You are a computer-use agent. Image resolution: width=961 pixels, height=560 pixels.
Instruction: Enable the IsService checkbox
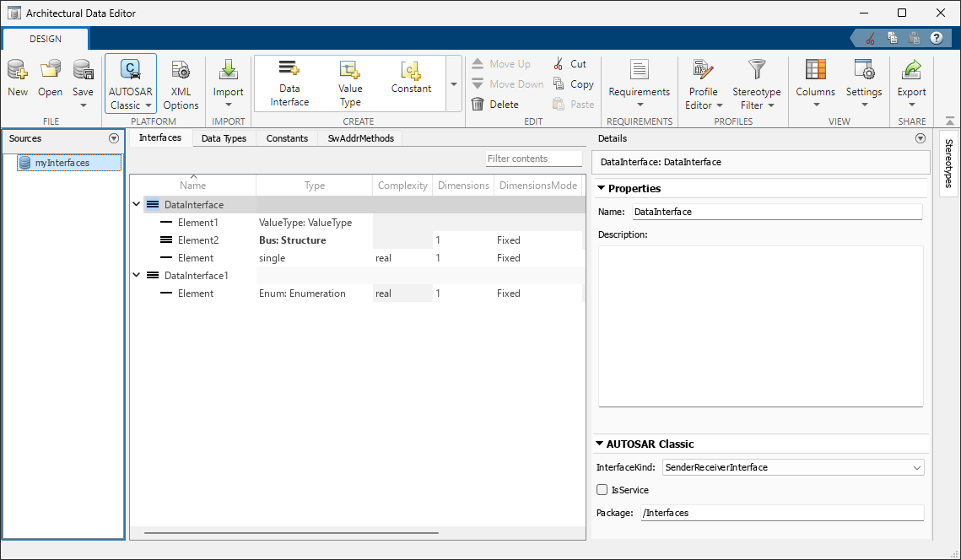[602, 490]
